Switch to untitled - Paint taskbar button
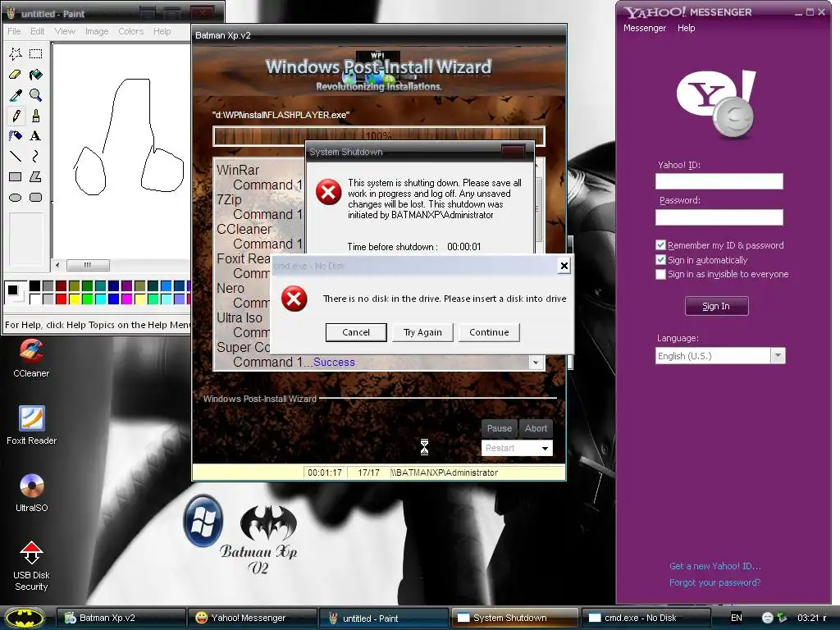Image resolution: width=840 pixels, height=630 pixels. click(x=384, y=618)
